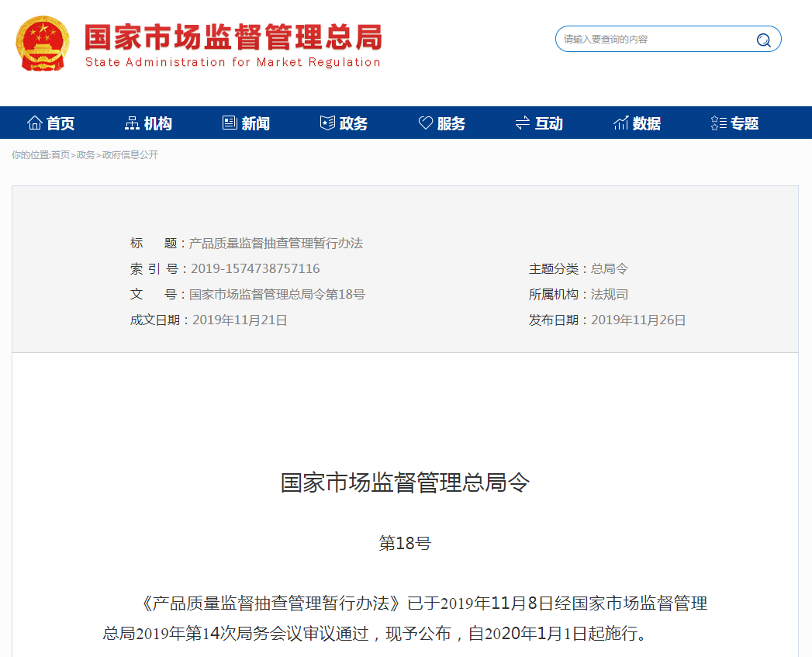Click the national emblem logo
This screenshot has height=657, width=812.
tap(43, 43)
